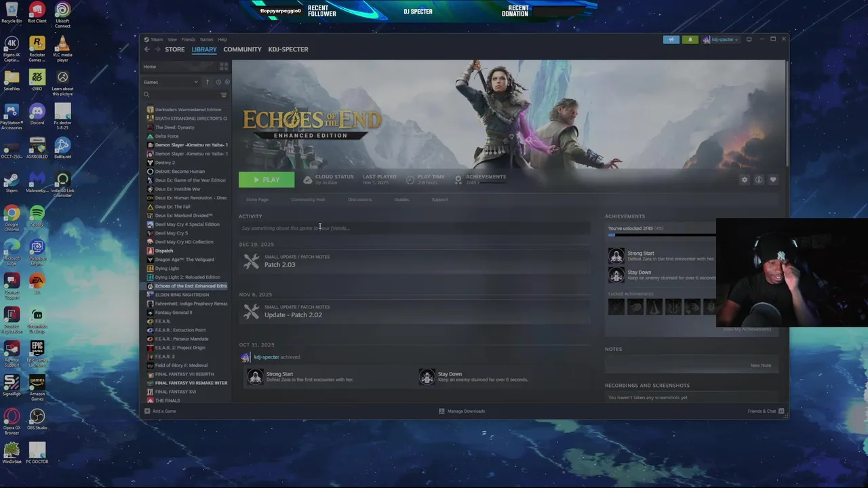Open the Discussions link

tap(360, 199)
